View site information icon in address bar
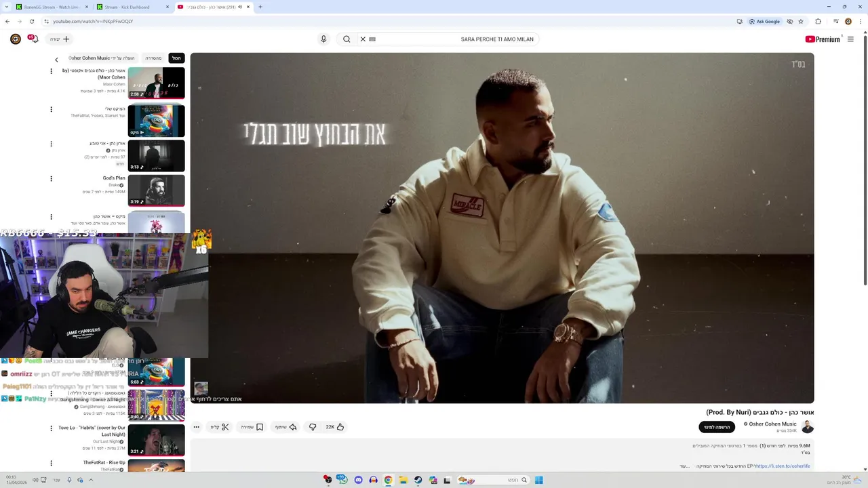Screen dimensions: 868x488 click(x=46, y=21)
